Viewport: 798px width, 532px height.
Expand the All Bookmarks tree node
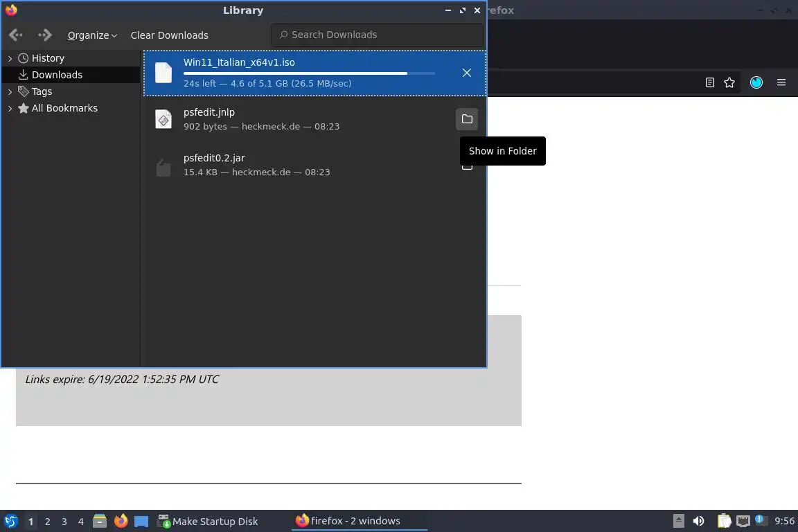pos(10,109)
